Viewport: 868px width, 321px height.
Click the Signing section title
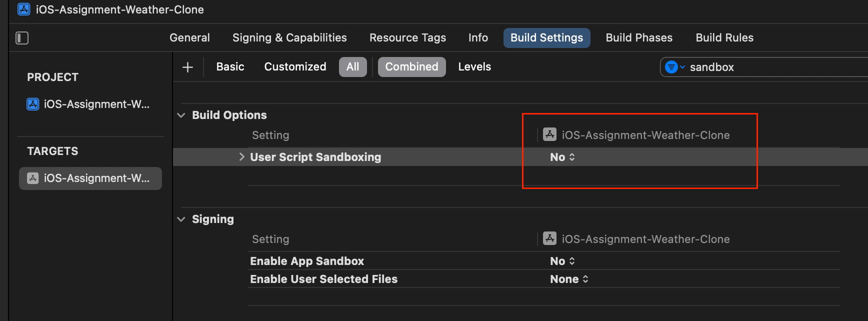point(212,219)
